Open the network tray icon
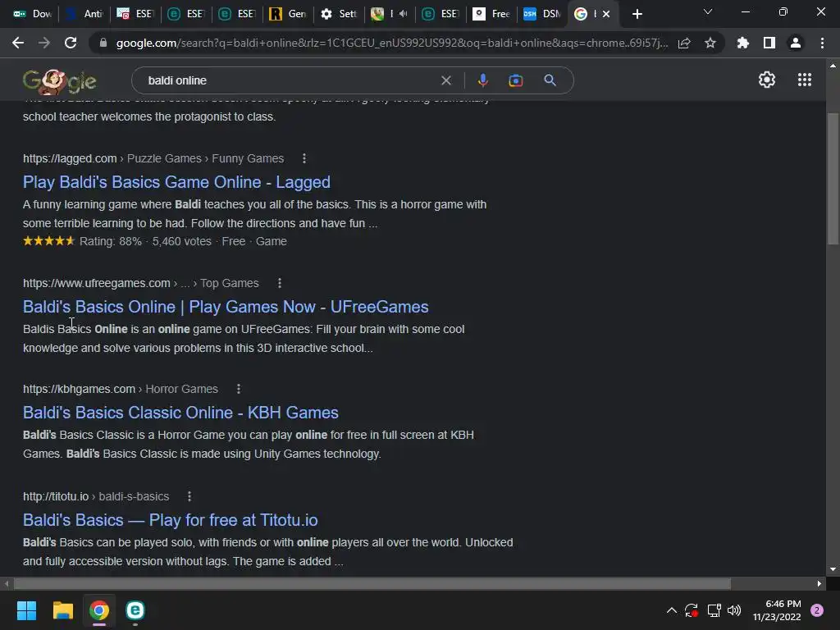The image size is (840, 630). [714, 610]
